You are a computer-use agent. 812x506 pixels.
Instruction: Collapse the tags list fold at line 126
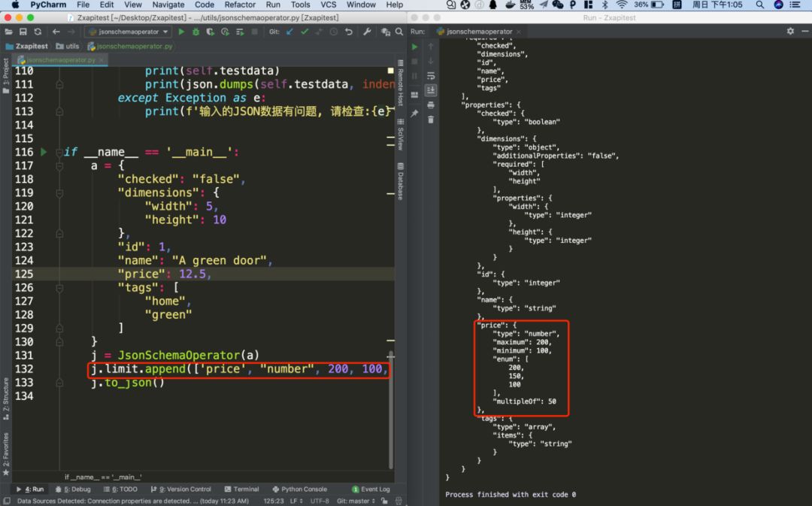pyautogui.click(x=59, y=287)
